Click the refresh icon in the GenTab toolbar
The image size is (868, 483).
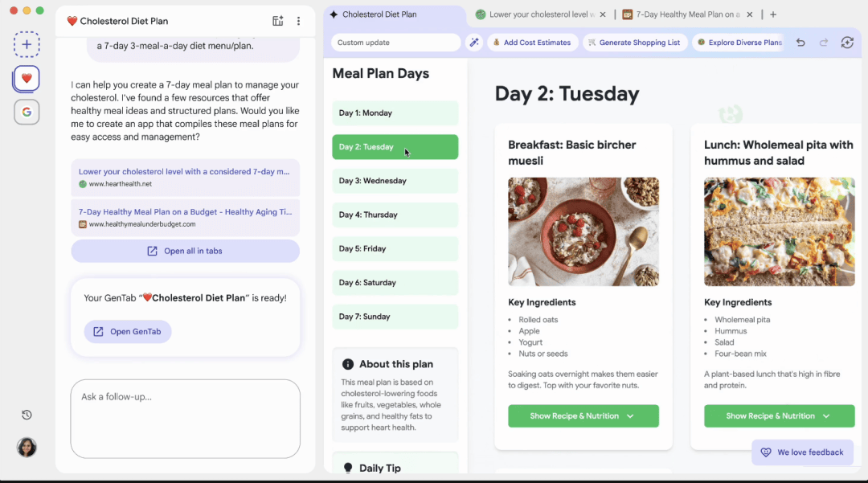click(x=846, y=43)
